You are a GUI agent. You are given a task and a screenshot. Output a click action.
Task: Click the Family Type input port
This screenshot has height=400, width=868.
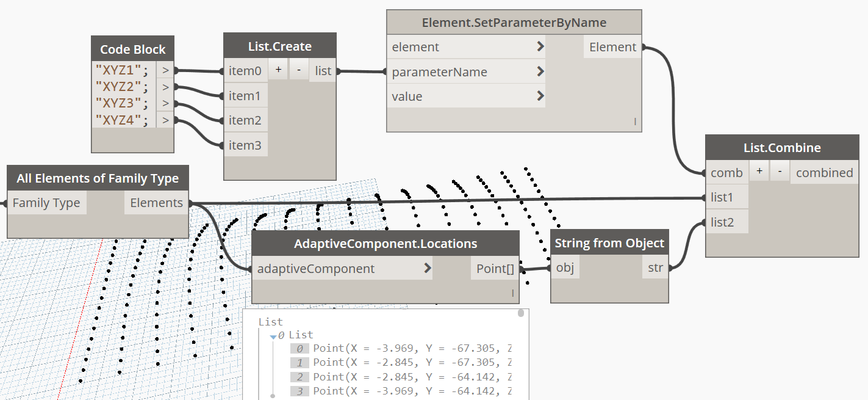click(x=47, y=203)
